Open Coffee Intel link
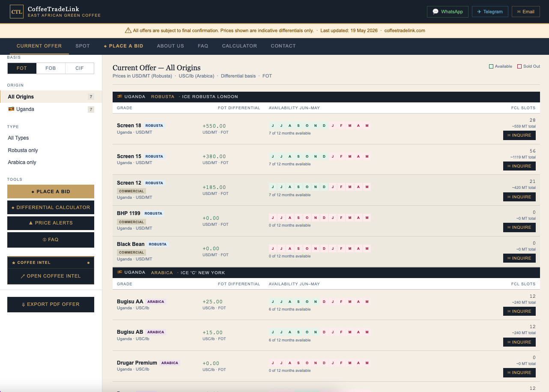This screenshot has height=392, width=549. tap(51, 276)
